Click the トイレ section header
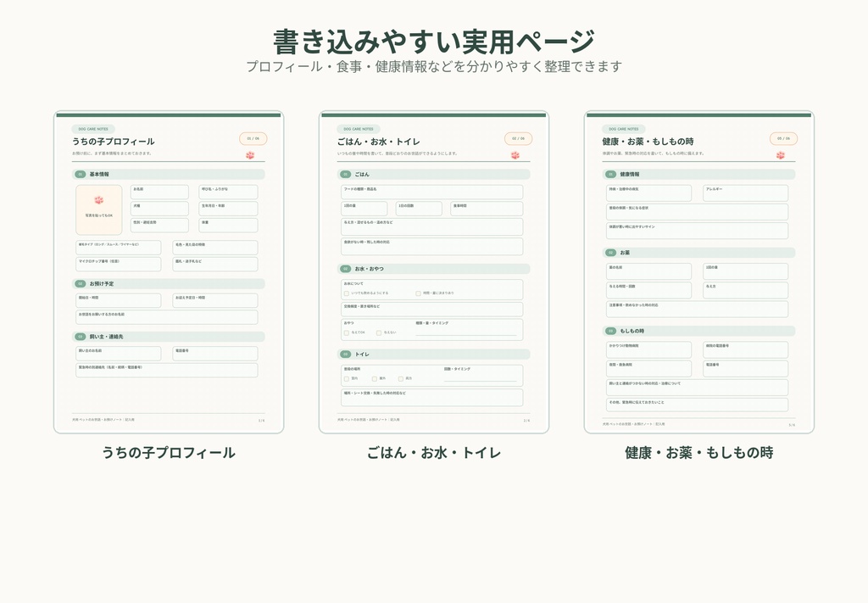The width and height of the screenshot is (868, 603). tap(433, 354)
